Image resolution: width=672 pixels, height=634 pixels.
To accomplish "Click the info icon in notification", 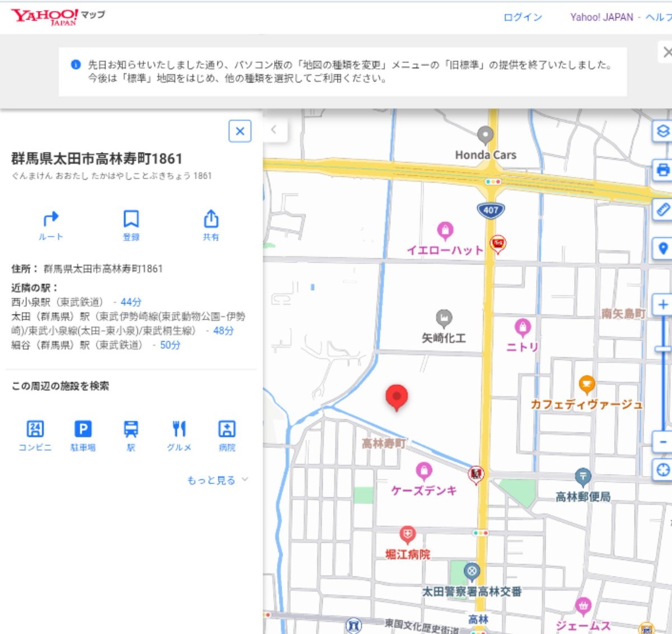I will (76, 64).
